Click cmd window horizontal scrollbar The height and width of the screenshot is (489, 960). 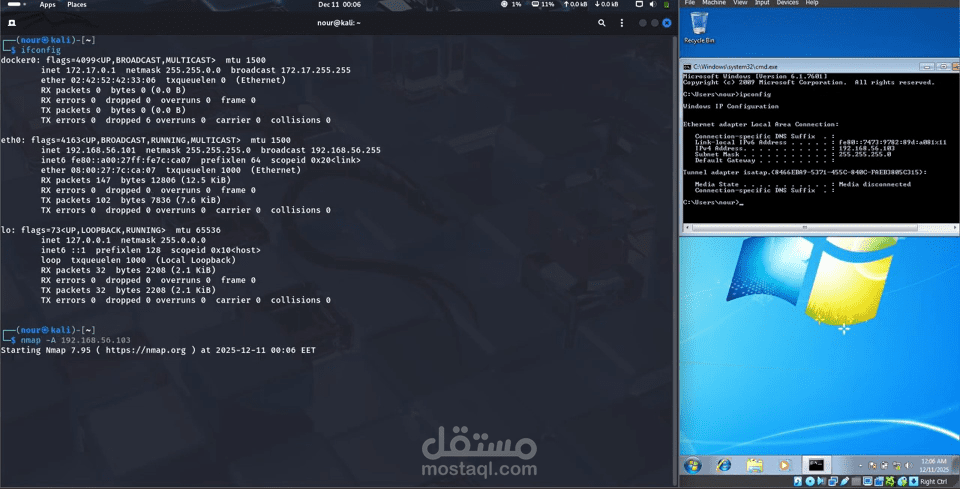coord(820,228)
